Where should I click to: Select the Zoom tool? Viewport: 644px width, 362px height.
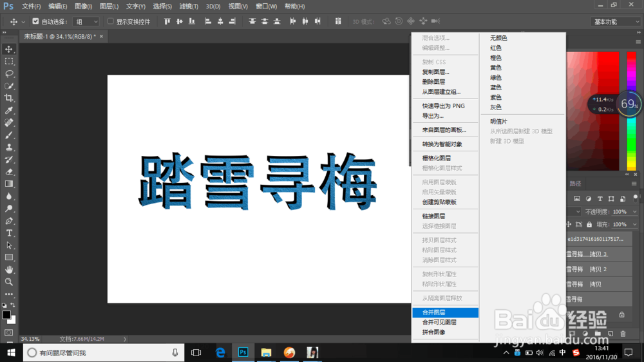[8, 282]
